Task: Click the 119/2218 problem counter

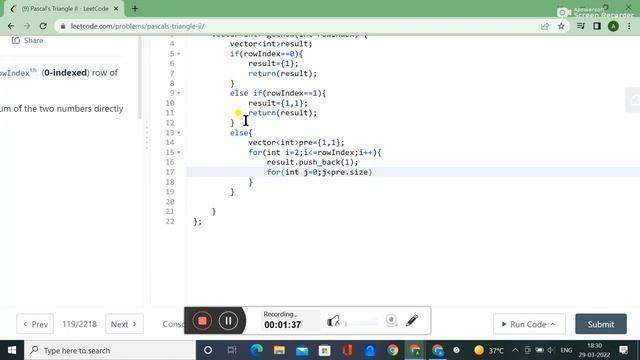Action: 79,324
